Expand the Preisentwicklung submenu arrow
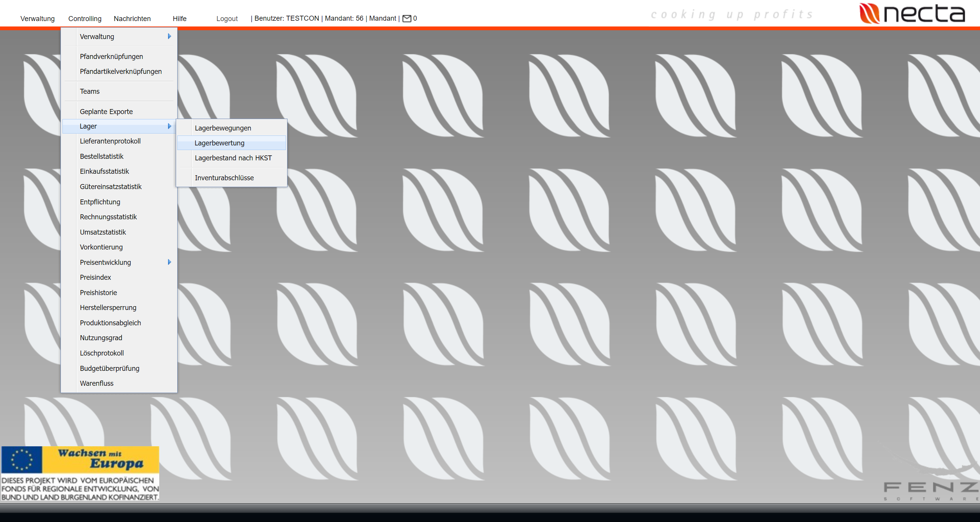 (169, 262)
